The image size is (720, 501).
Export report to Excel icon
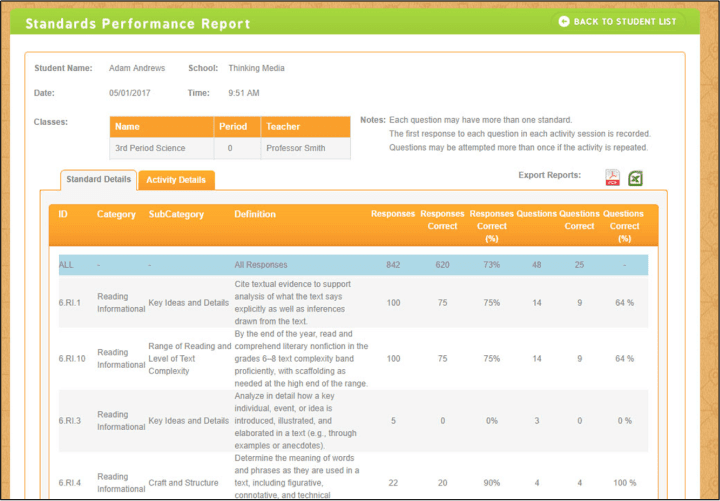click(635, 178)
